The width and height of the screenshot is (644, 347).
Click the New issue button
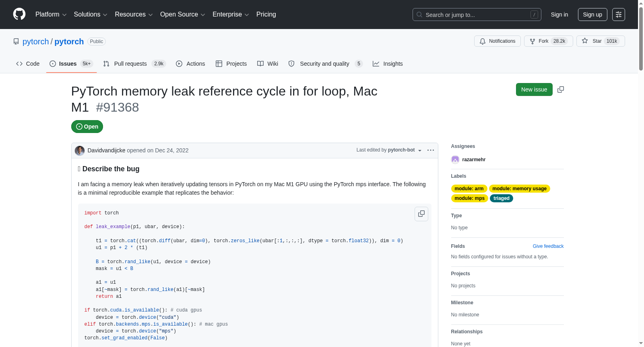[534, 89]
